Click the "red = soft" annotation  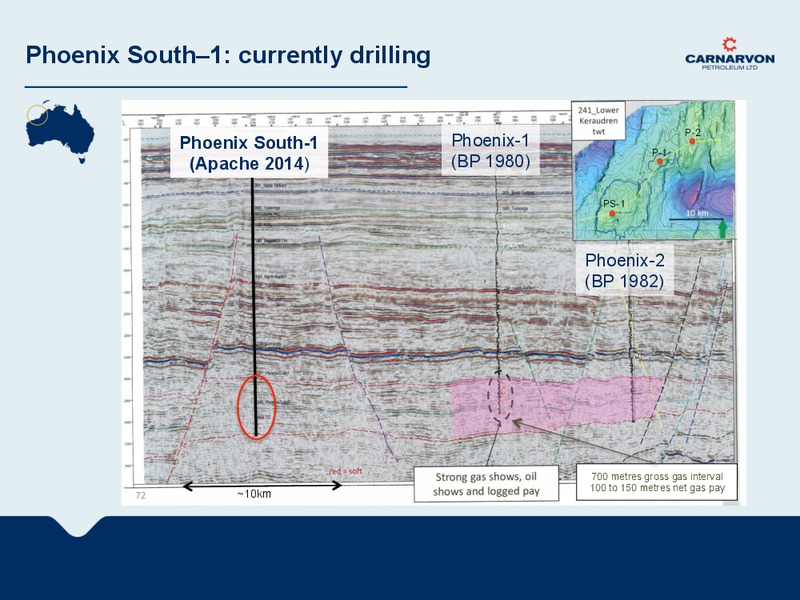click(345, 471)
